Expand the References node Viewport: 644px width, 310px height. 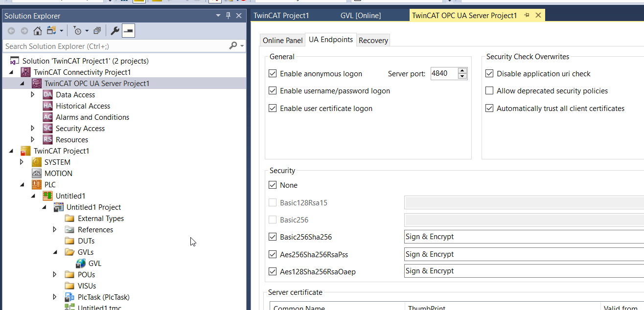[55, 229]
